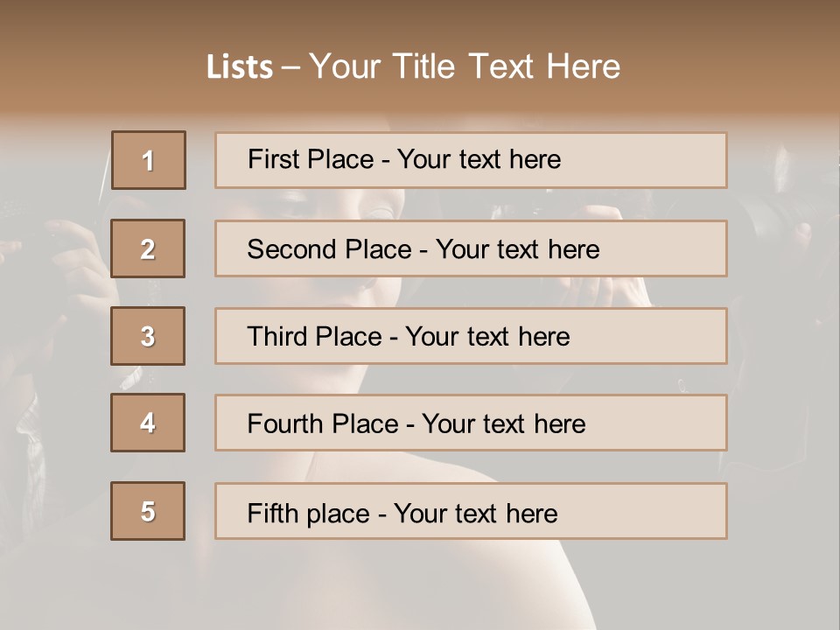This screenshot has height=630, width=840.
Task: Click the word "Fourth" in list item four
Action: (284, 424)
